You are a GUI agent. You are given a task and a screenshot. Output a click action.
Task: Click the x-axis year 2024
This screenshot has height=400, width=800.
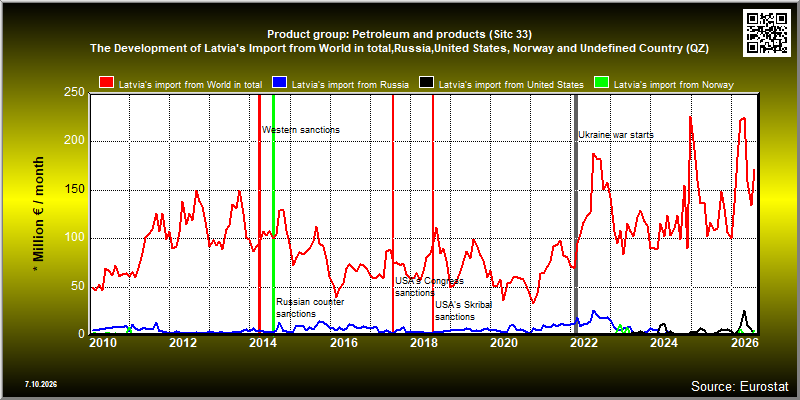(x=664, y=343)
